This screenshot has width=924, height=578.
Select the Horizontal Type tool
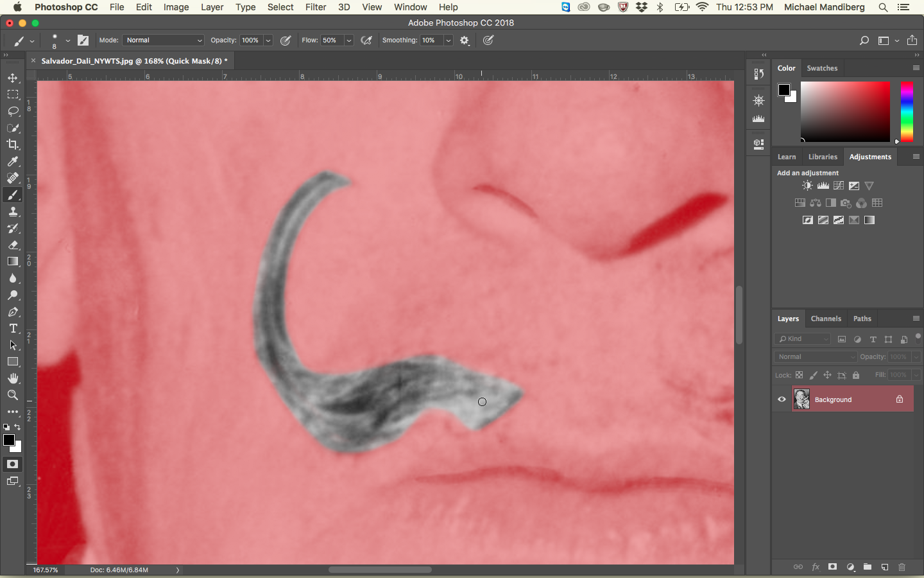(x=13, y=328)
